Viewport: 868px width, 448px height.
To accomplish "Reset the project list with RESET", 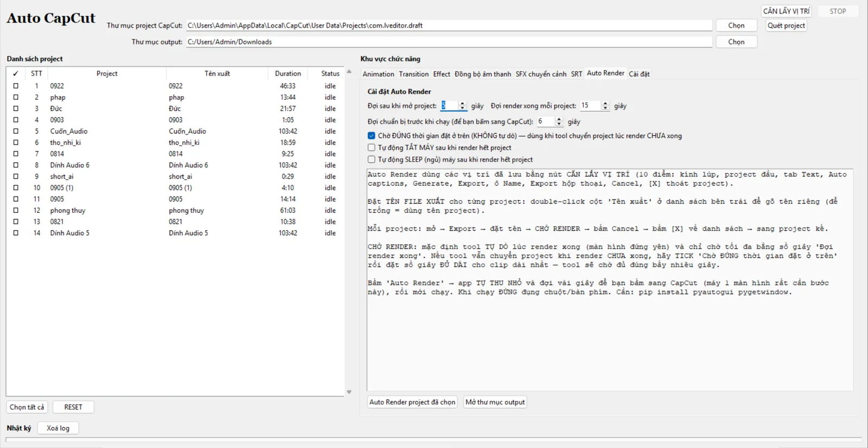I will tap(73, 407).
